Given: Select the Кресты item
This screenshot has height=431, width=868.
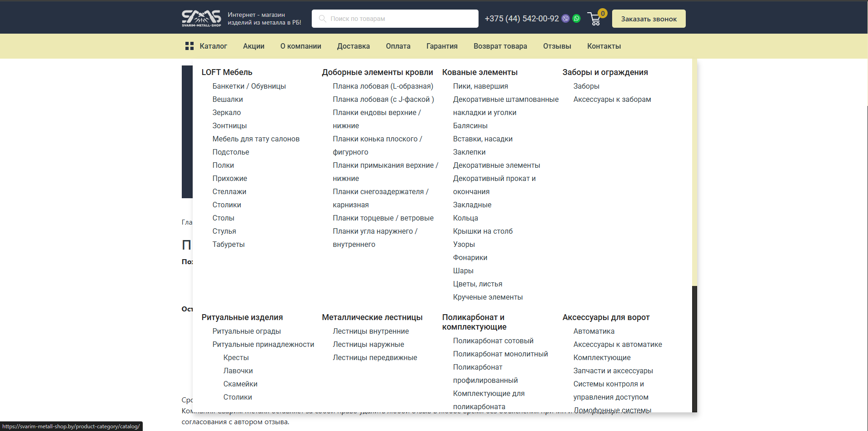Looking at the screenshot, I should click(236, 357).
